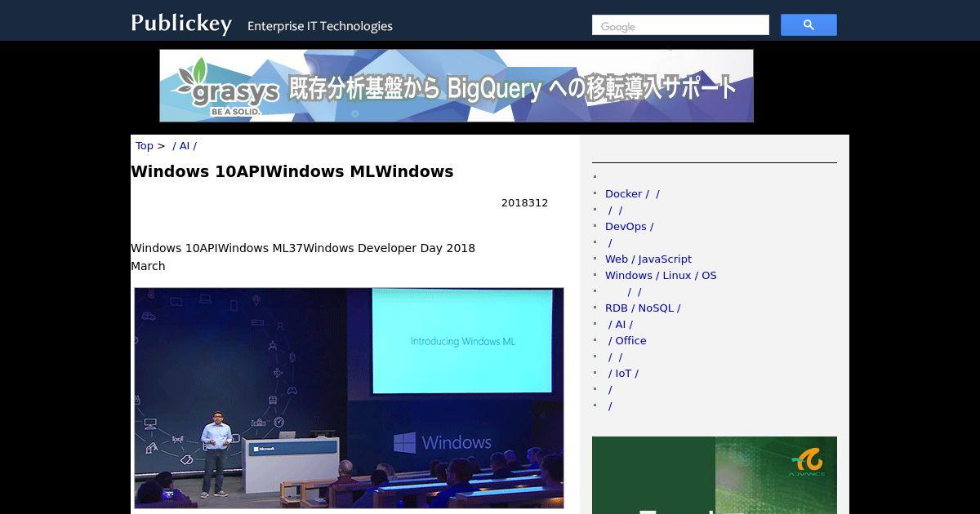This screenshot has height=514, width=980.
Task: Open the AI breadcrumb category link
Action: coord(185,146)
